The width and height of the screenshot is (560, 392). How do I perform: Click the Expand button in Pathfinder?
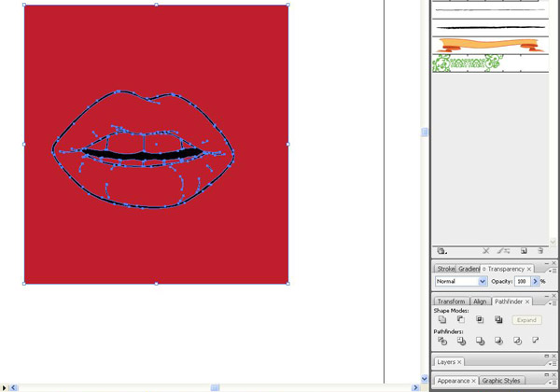(x=526, y=320)
